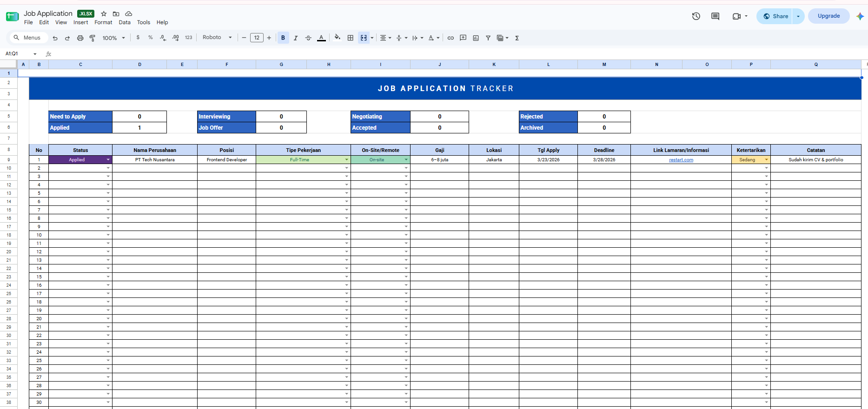Search the Menus box
The width and height of the screenshot is (868, 409).
pos(28,38)
